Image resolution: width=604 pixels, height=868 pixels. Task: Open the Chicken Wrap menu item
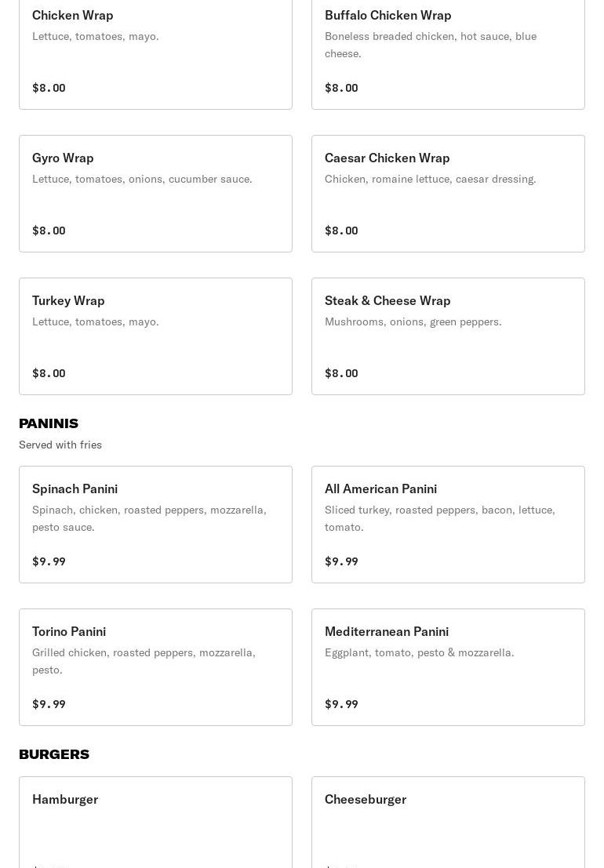155,52
